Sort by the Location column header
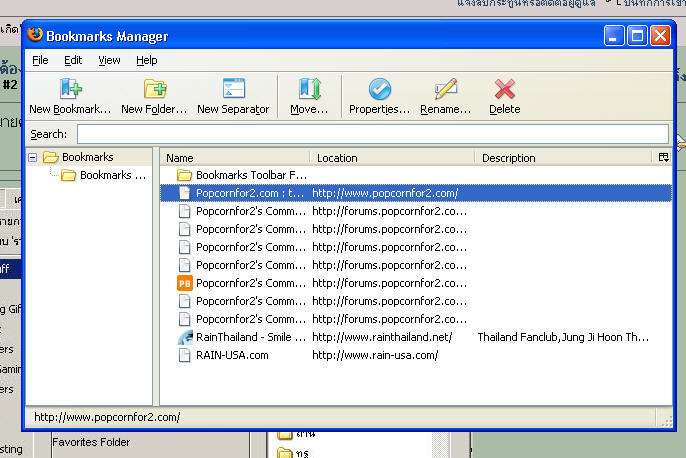686x458 pixels. [392, 158]
